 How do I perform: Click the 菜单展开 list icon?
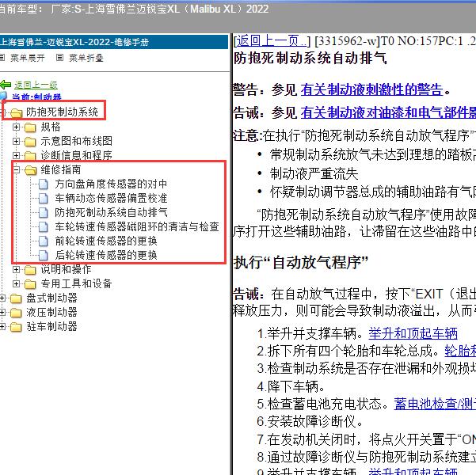click(x=2, y=57)
